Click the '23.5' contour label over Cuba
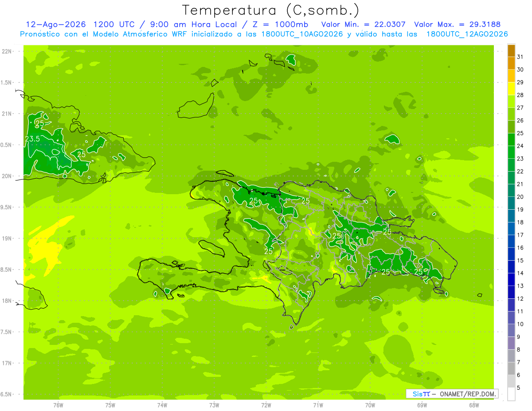This screenshot has height=411, width=532. (x=32, y=139)
